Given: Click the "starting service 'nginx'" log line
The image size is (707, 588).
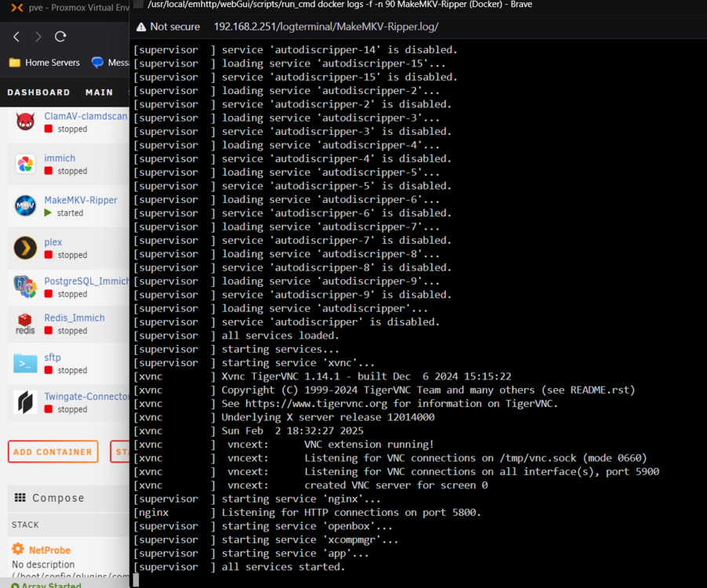Looking at the screenshot, I should (301, 499).
